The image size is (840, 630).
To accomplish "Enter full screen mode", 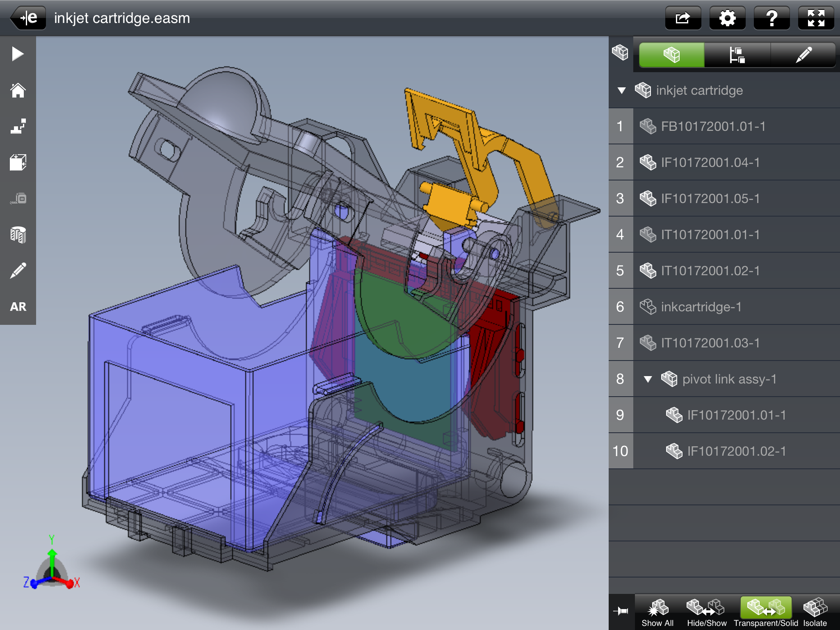I will point(816,18).
